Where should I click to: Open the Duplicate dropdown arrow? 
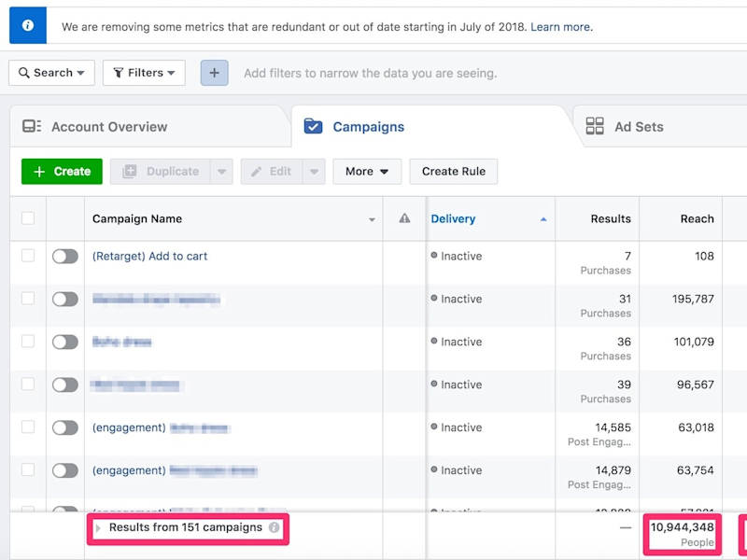[x=221, y=172]
